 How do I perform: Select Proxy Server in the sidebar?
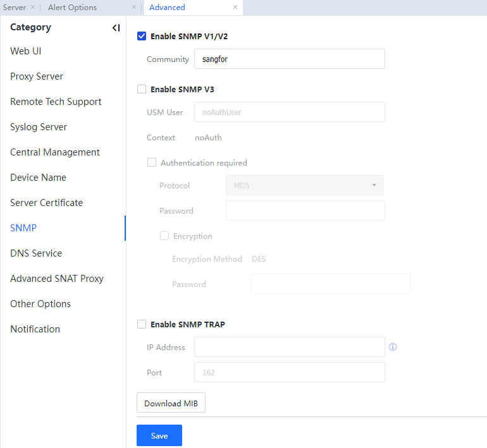37,76
